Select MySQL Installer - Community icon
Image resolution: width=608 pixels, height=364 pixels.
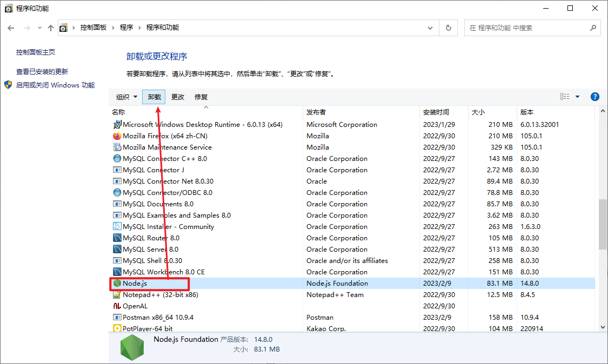click(117, 226)
